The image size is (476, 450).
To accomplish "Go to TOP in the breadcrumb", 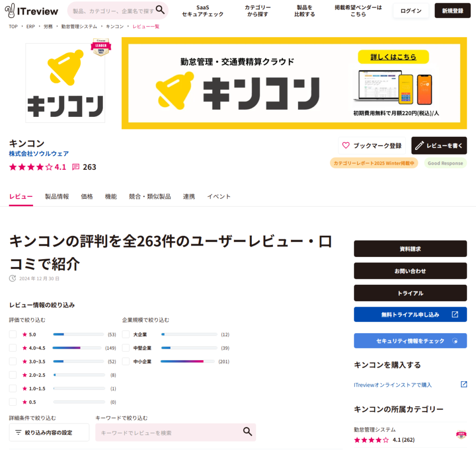I will pyautogui.click(x=13, y=27).
